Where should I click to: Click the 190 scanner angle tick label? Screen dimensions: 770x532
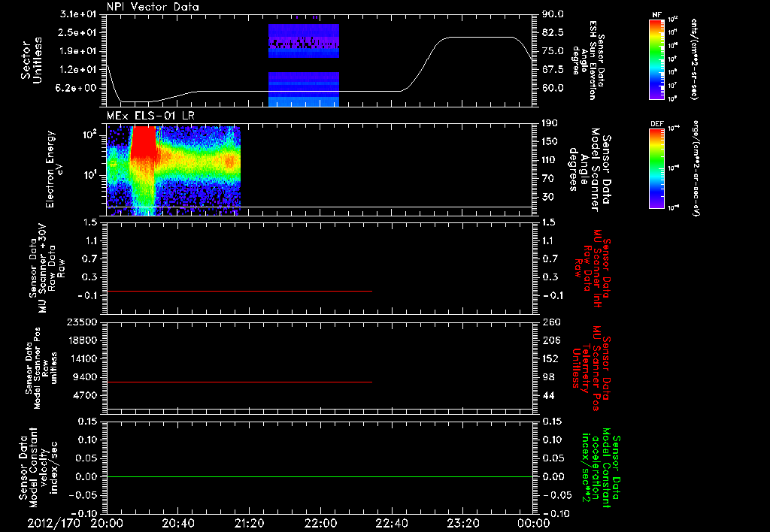click(x=550, y=123)
